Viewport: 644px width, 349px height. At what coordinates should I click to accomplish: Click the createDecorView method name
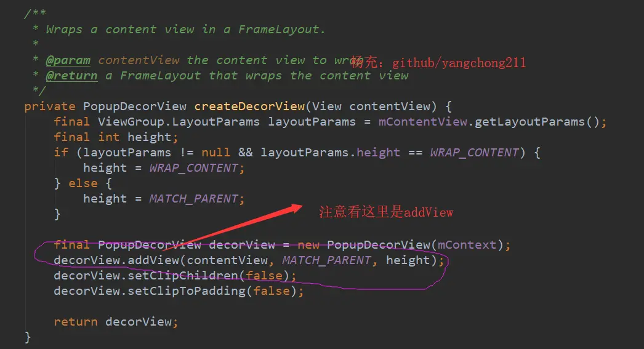(x=249, y=106)
